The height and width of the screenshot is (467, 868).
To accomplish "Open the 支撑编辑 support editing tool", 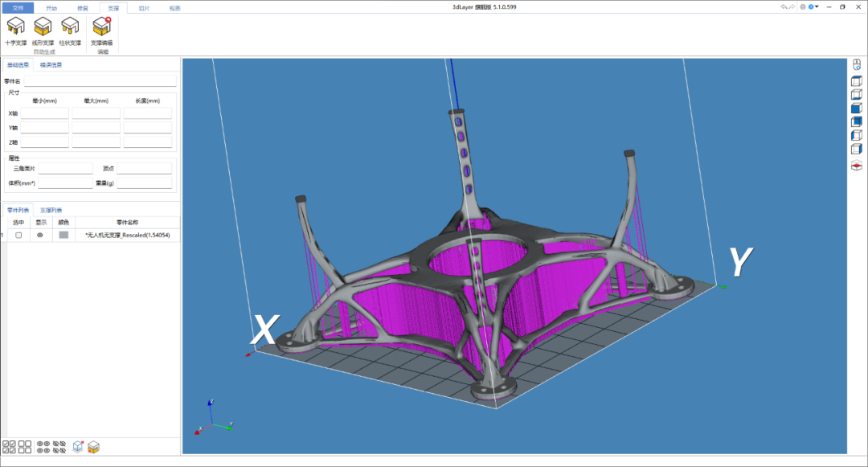I will point(102,31).
